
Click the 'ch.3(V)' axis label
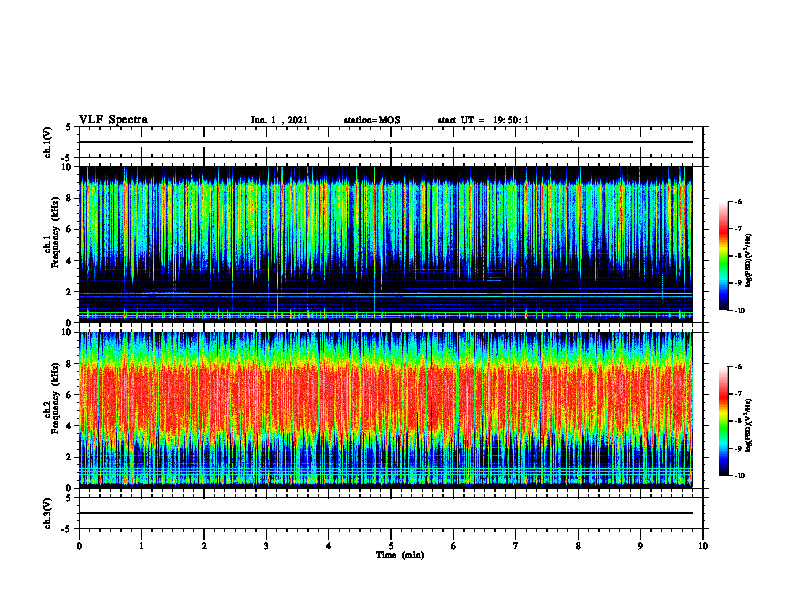pos(47,513)
